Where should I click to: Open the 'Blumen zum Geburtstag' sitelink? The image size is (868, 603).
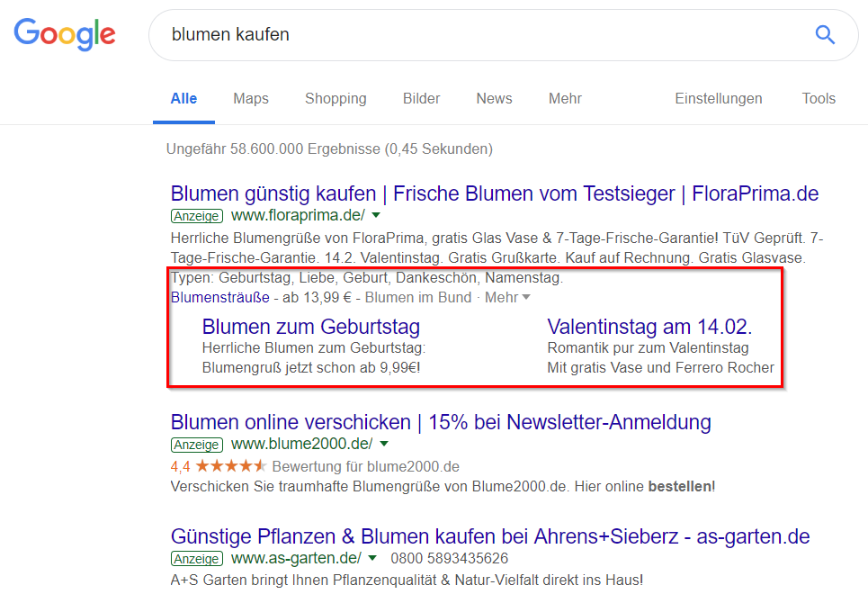pyautogui.click(x=311, y=327)
